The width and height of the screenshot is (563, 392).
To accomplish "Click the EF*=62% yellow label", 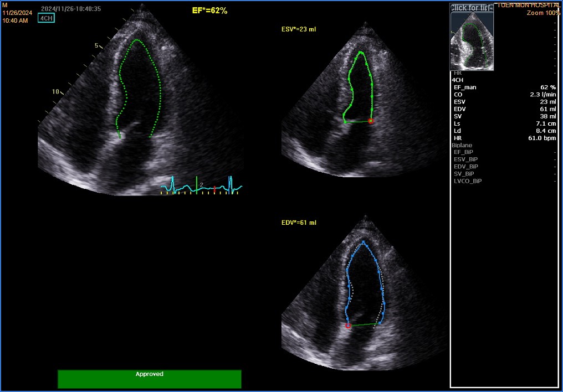I will coord(209,11).
